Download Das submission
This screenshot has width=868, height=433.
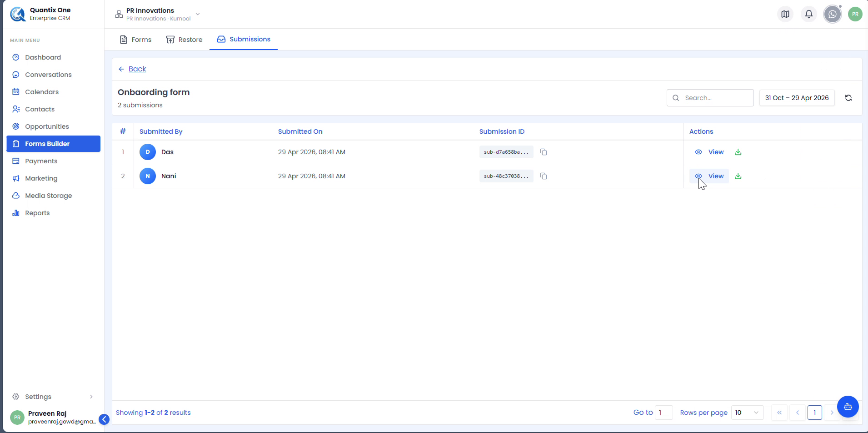pyautogui.click(x=738, y=152)
